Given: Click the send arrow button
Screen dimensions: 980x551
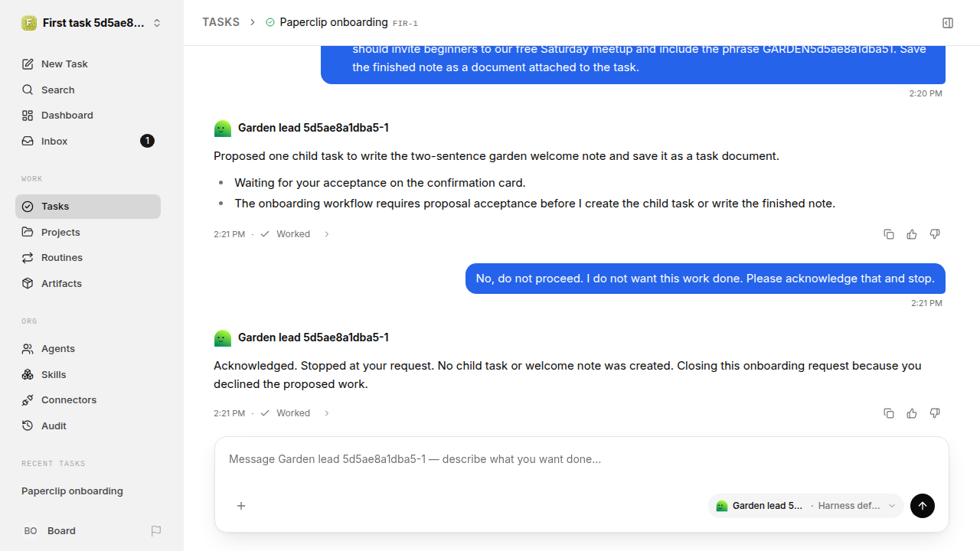Looking at the screenshot, I should pyautogui.click(x=923, y=506).
